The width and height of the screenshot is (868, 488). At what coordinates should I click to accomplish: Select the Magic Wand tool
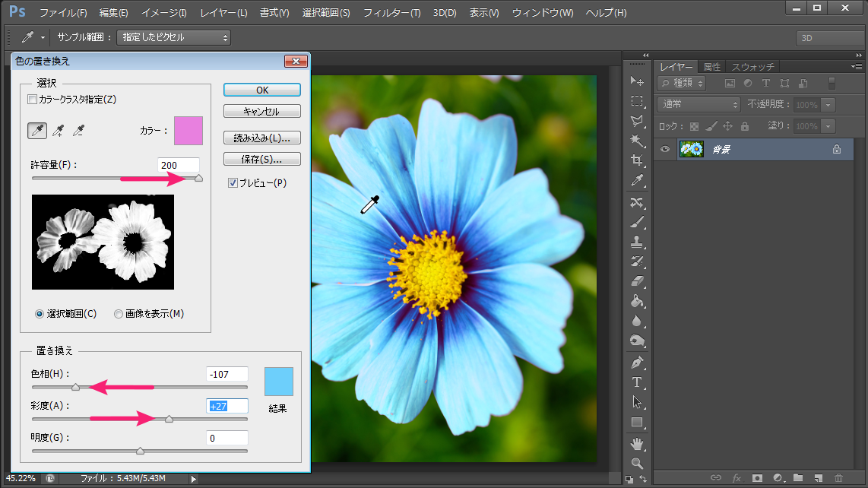(637, 141)
